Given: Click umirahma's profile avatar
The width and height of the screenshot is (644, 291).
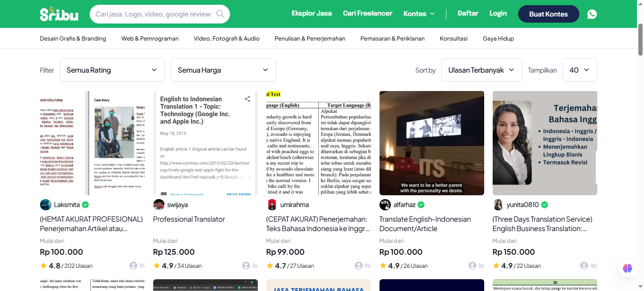Looking at the screenshot, I should 272,205.
